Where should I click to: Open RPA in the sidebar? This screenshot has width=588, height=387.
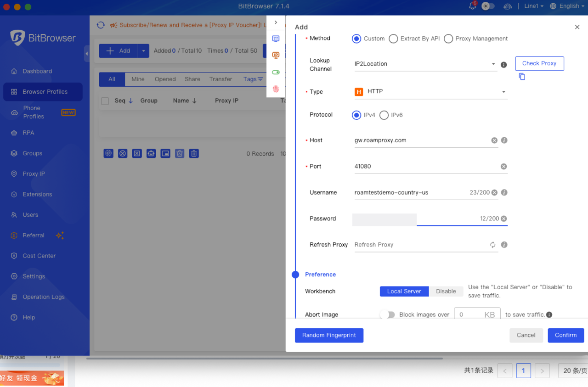43,133
